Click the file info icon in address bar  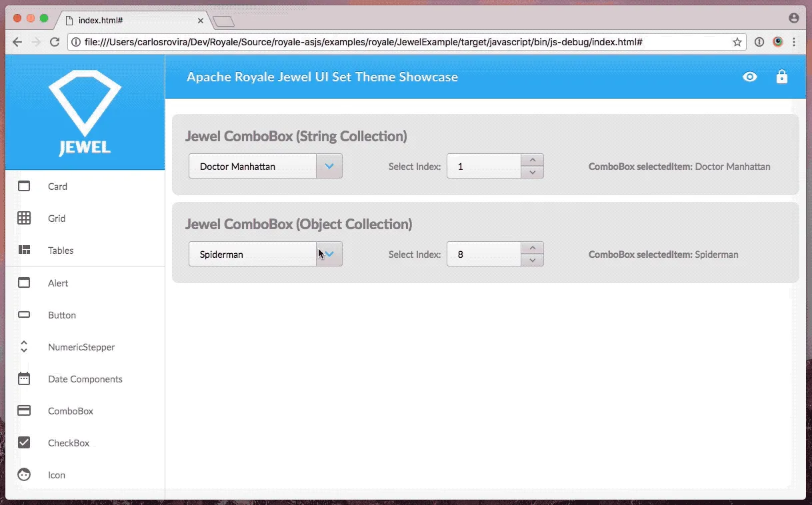(x=77, y=42)
